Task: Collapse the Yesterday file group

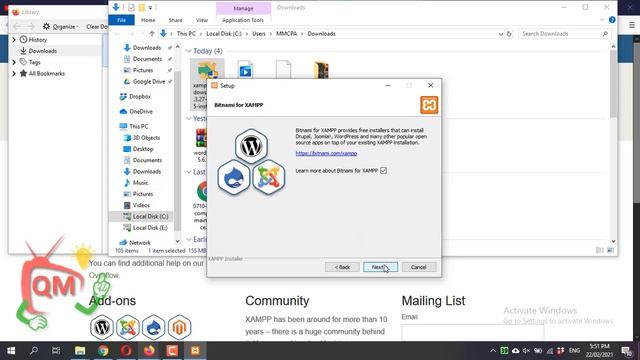Action: click(189, 118)
